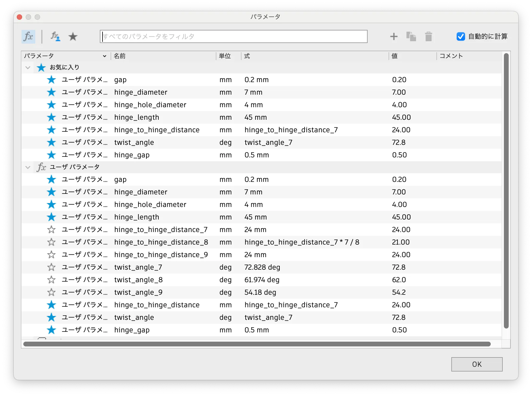Select the expression "72.828 deg"
Image resolution: width=532 pixels, height=396 pixels.
(262, 267)
